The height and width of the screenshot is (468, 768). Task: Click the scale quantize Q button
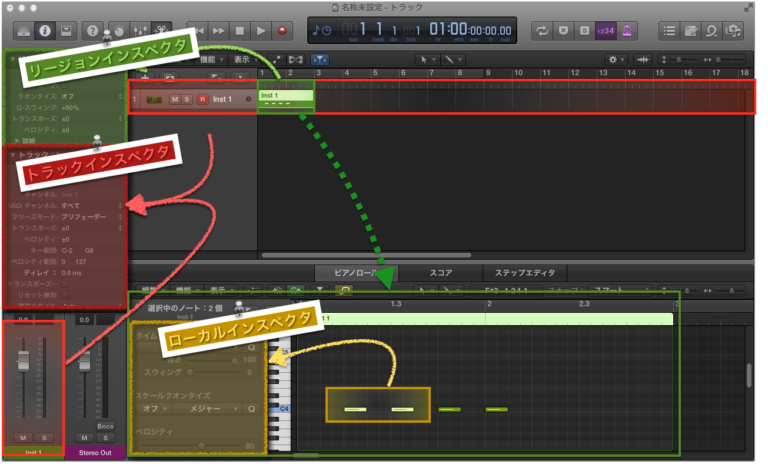tap(251, 409)
